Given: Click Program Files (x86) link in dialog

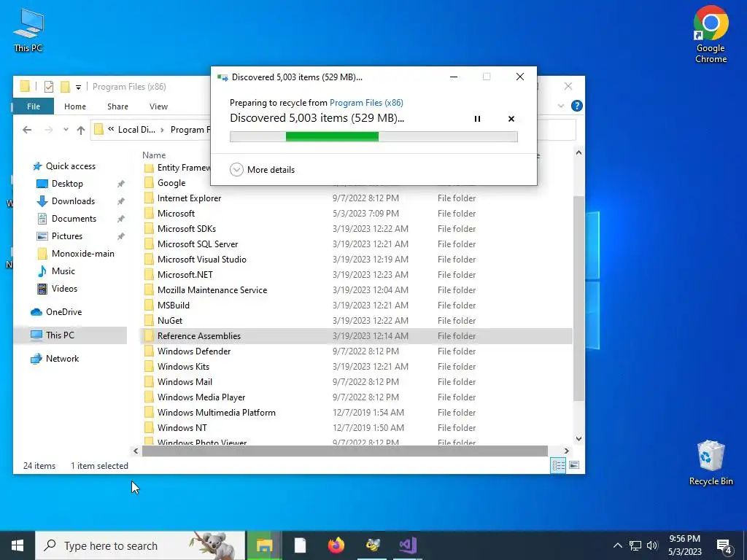Looking at the screenshot, I should pos(366,102).
